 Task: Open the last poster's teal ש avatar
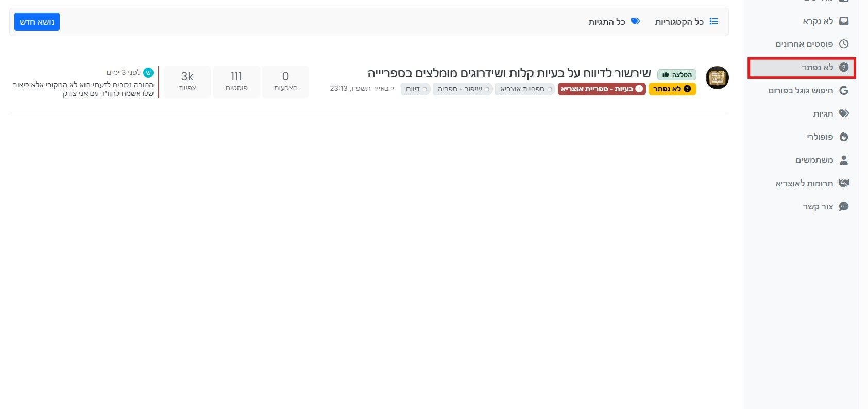[148, 73]
